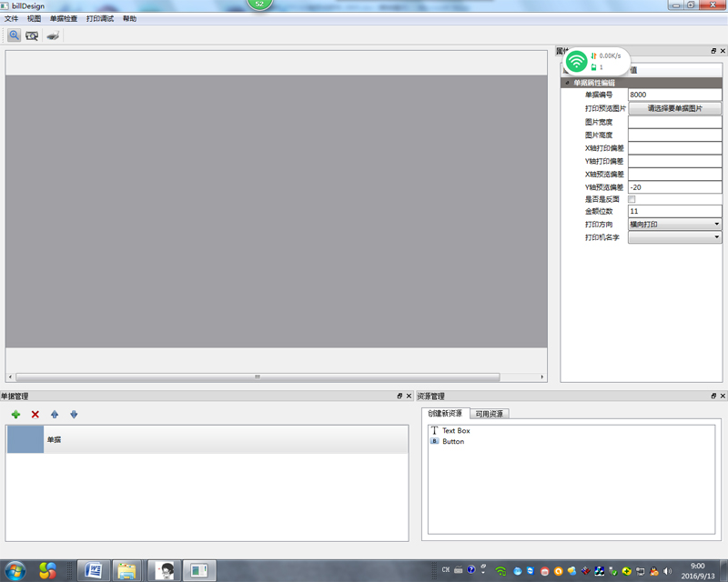The width and height of the screenshot is (728, 582).
Task: Collapse the 单据属性编辑 property group
Action: point(568,83)
